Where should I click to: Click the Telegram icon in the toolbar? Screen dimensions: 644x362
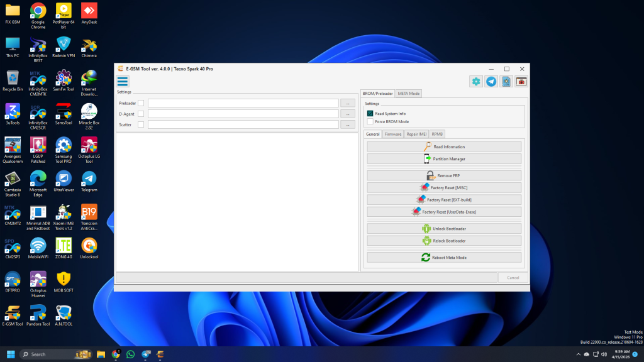pos(491,81)
